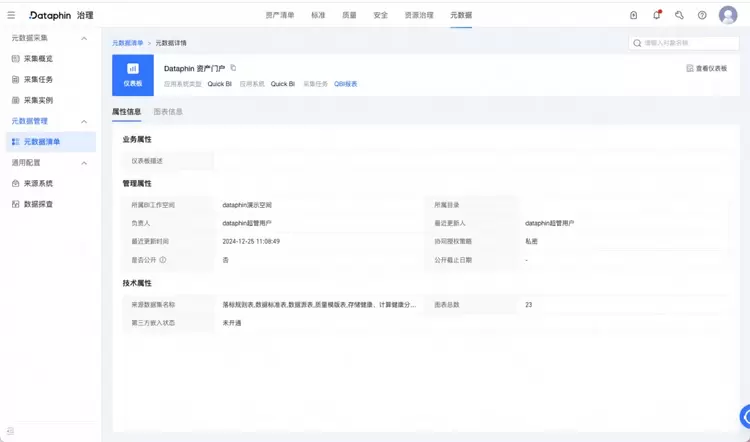This screenshot has height=442, width=750.
Task: Click the wrench tools icon in header
Action: [679, 15]
